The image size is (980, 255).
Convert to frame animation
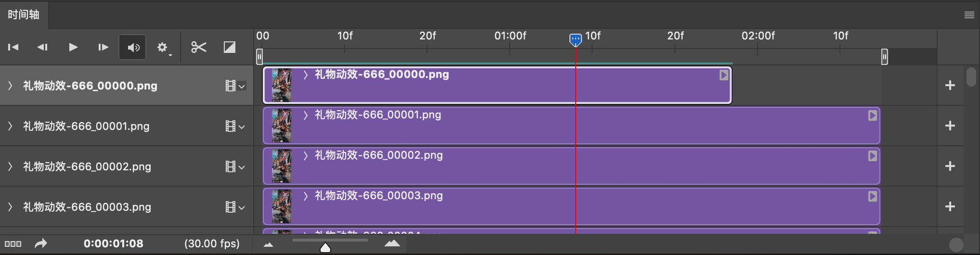pos(13,244)
